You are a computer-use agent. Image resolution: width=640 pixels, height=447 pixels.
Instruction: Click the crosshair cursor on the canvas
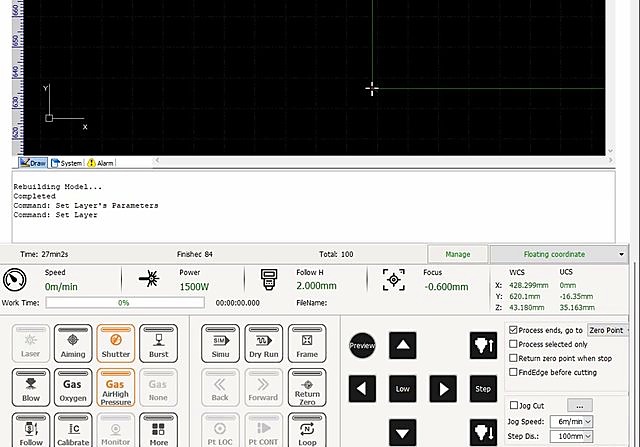click(372, 88)
